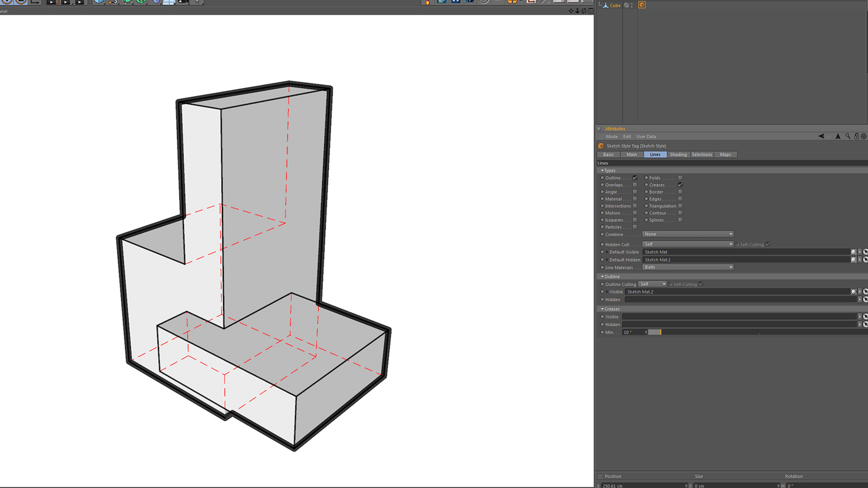Enable the Folds line type
868x488 pixels.
pos(680,178)
